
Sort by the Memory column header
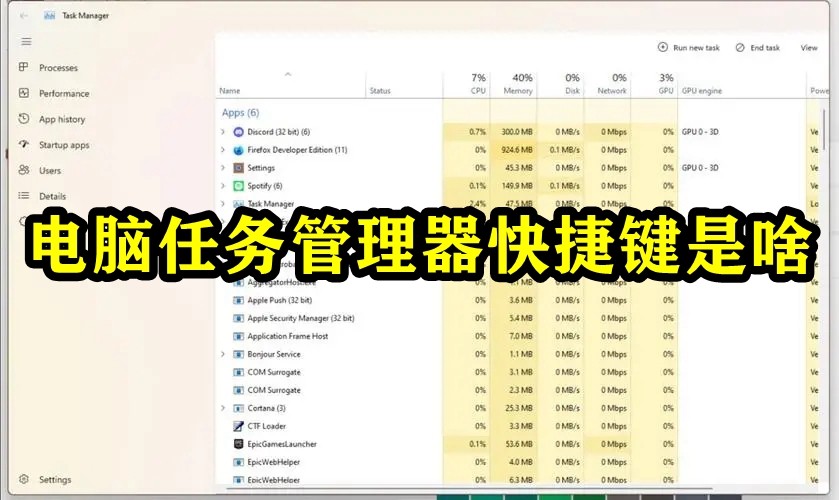pos(514,84)
